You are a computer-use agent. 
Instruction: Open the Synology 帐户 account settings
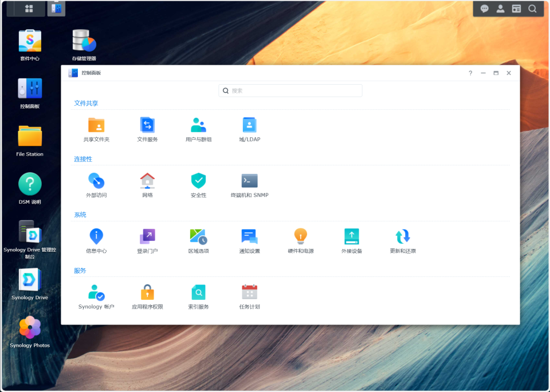pyautogui.click(x=96, y=296)
